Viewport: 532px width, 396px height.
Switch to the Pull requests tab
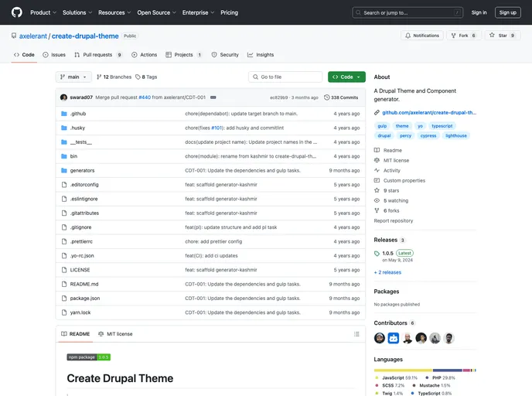pyautogui.click(x=97, y=55)
